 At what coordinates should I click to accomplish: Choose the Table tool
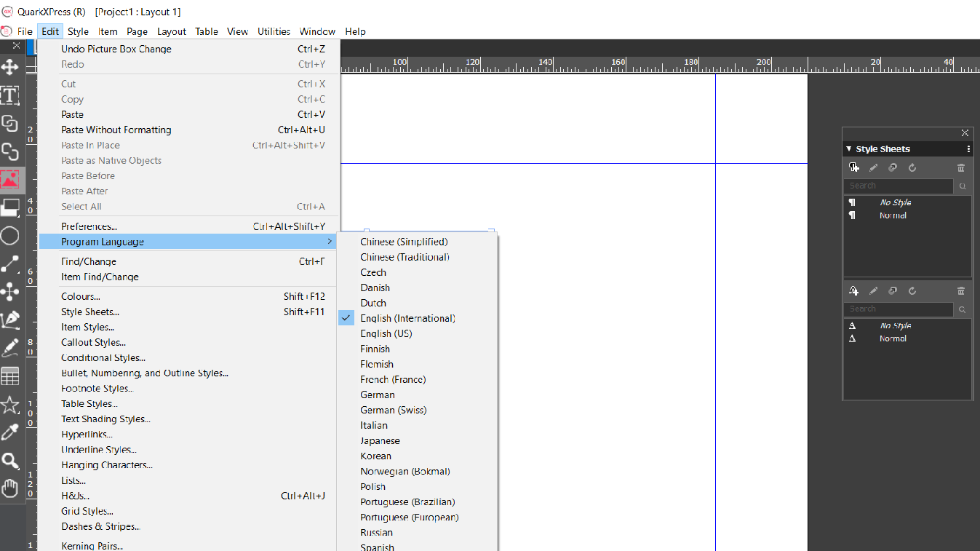[10, 376]
